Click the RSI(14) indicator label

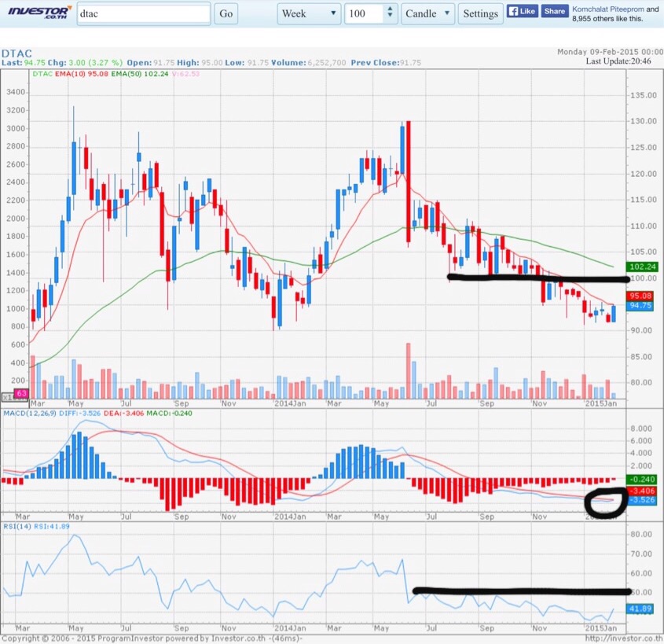[17, 526]
